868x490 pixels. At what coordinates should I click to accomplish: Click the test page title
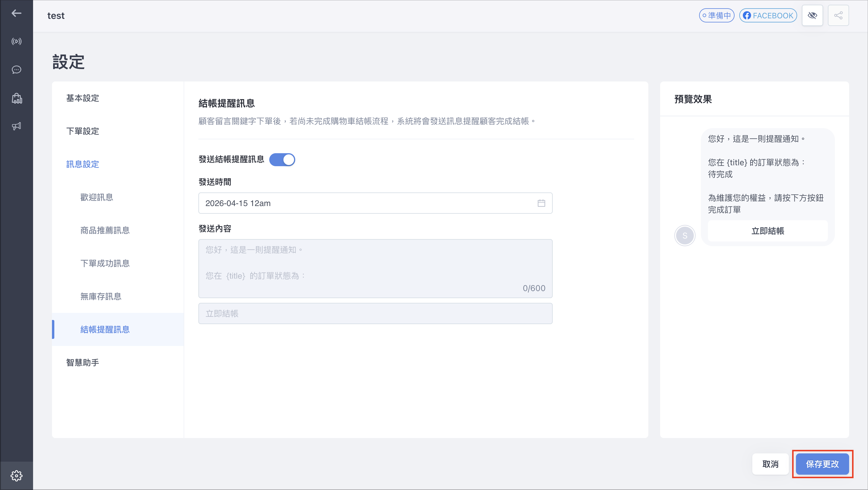pyautogui.click(x=56, y=16)
